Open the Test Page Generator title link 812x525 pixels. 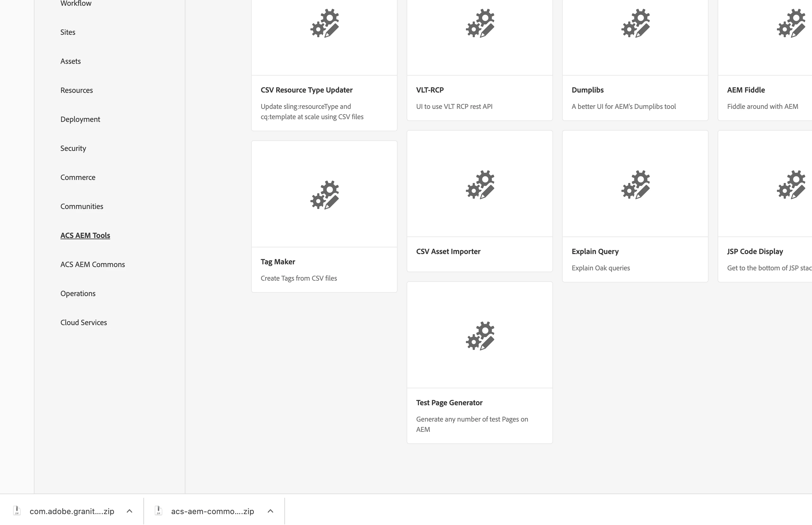[449, 402]
